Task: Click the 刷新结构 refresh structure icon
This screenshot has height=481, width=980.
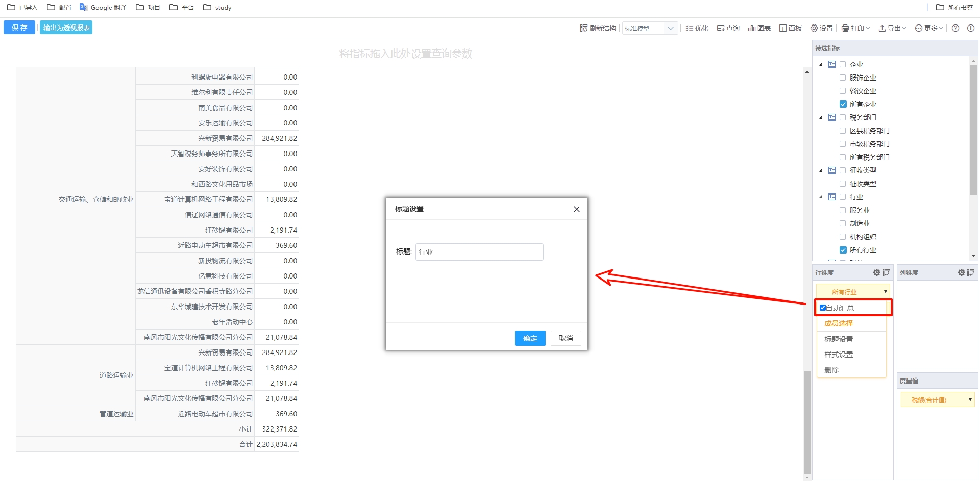Action: [x=583, y=28]
